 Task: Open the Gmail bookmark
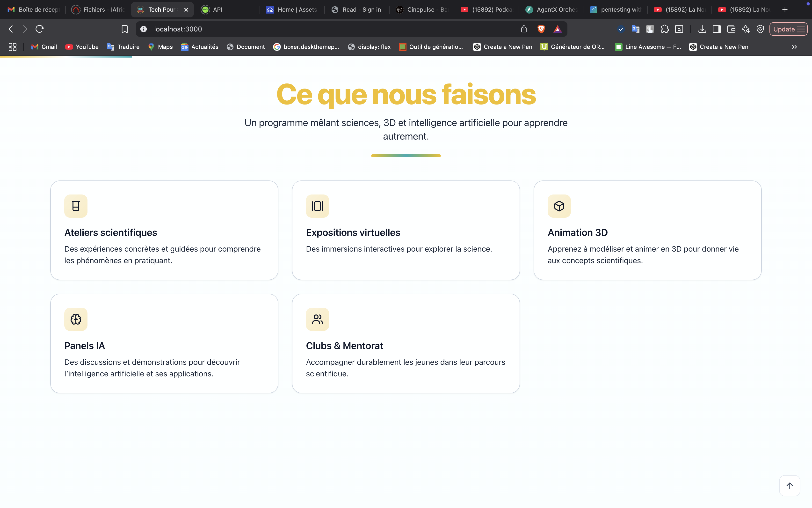44,47
